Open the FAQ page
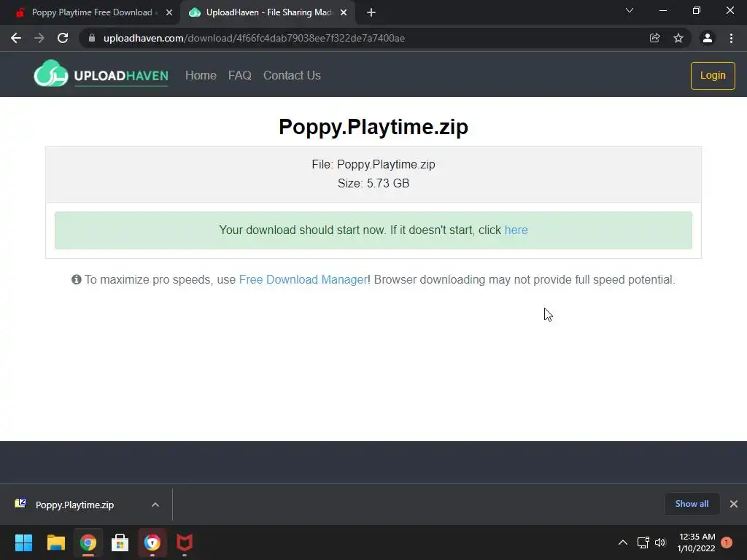Screen dimensions: 747x560 coord(239,75)
